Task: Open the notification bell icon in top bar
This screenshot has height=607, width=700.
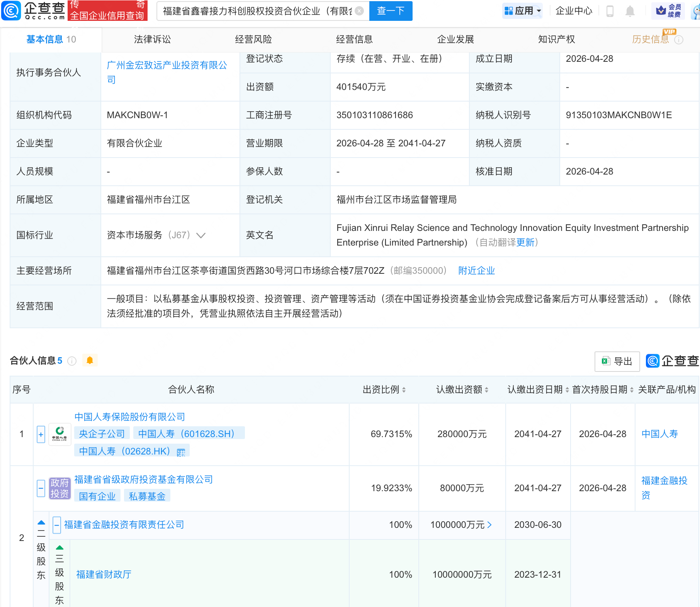Action: tap(630, 11)
